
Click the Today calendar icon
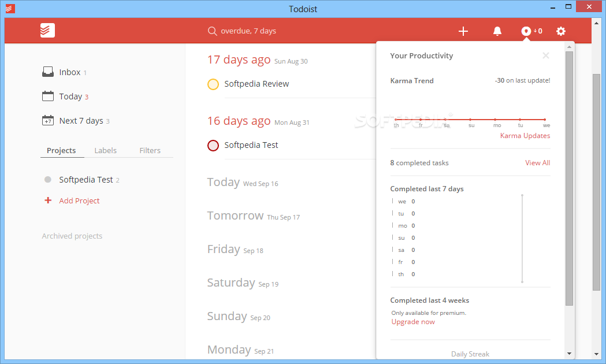coord(48,96)
